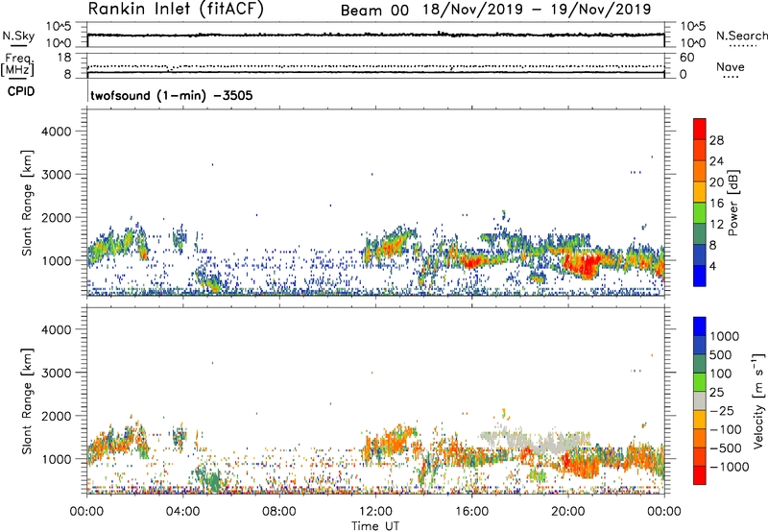768x532 pixels.
Task: Click the '08:00' time axis tick label
Action: click(279, 512)
